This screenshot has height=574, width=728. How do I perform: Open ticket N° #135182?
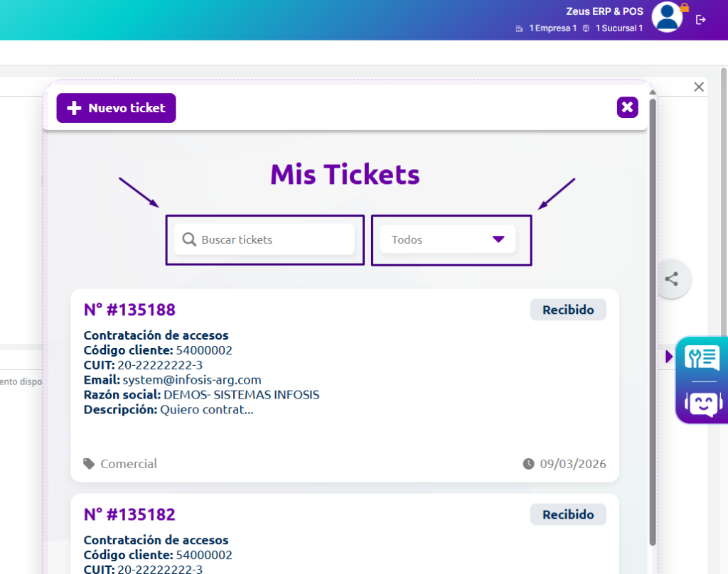(129, 514)
